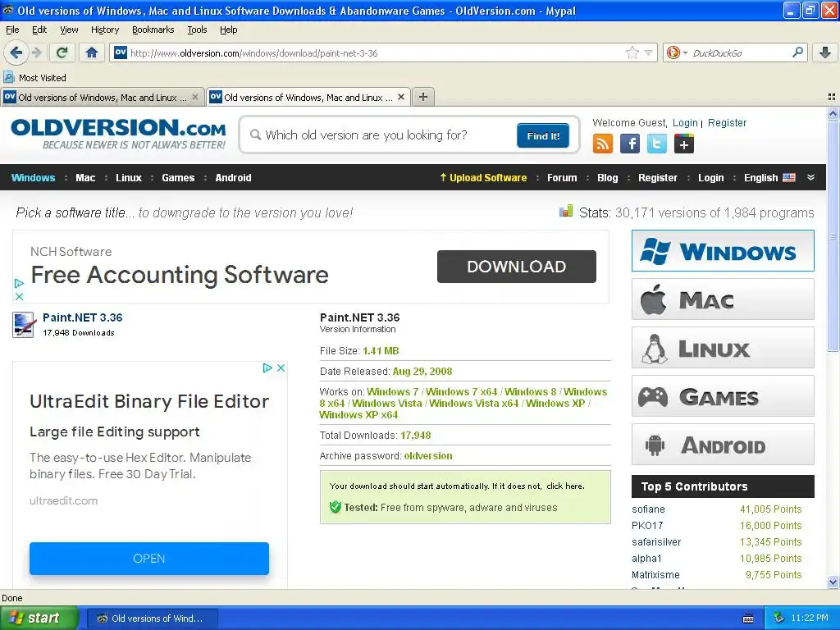
Task: Open the File menu
Action: [x=12, y=30]
